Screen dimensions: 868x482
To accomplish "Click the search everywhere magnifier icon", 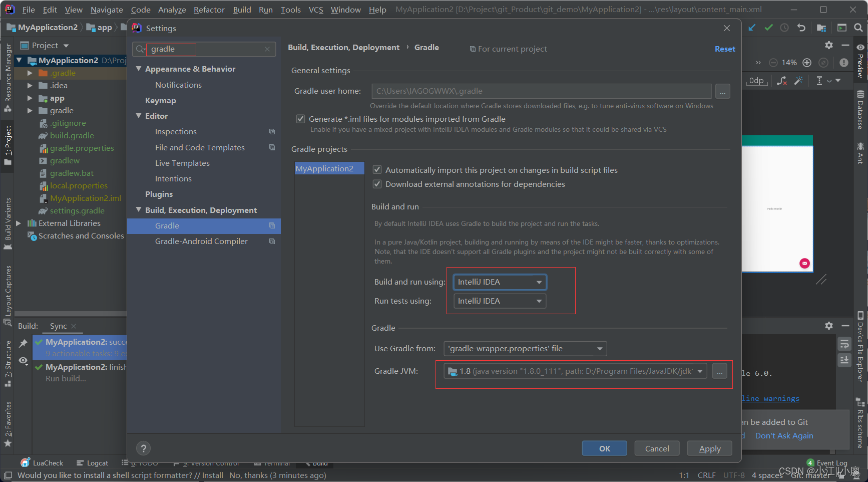I will (858, 28).
